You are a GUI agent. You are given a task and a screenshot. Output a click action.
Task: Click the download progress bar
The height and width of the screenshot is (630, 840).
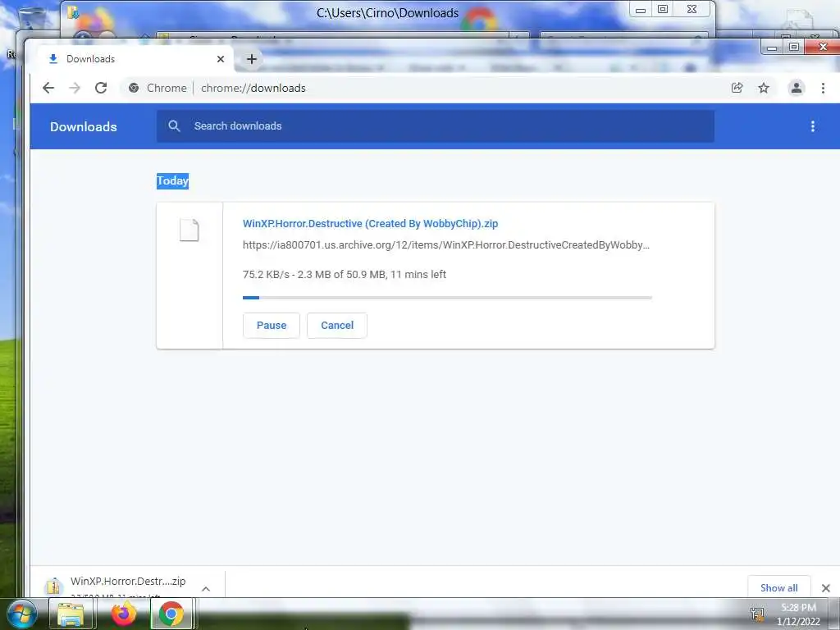(x=447, y=297)
